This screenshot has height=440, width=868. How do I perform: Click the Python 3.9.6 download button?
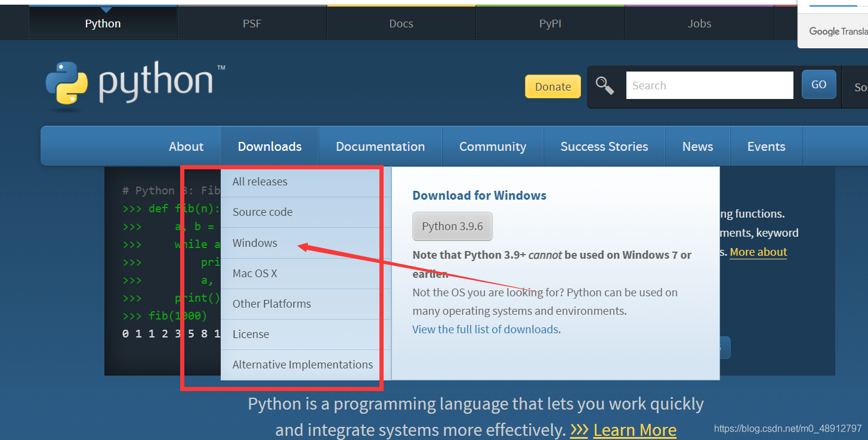[453, 226]
